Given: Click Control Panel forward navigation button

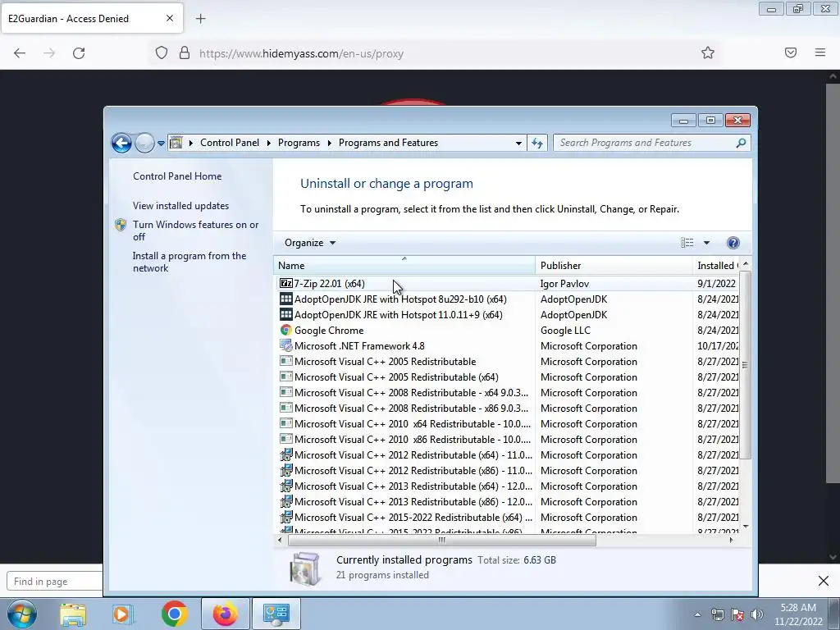Looking at the screenshot, I should (144, 143).
